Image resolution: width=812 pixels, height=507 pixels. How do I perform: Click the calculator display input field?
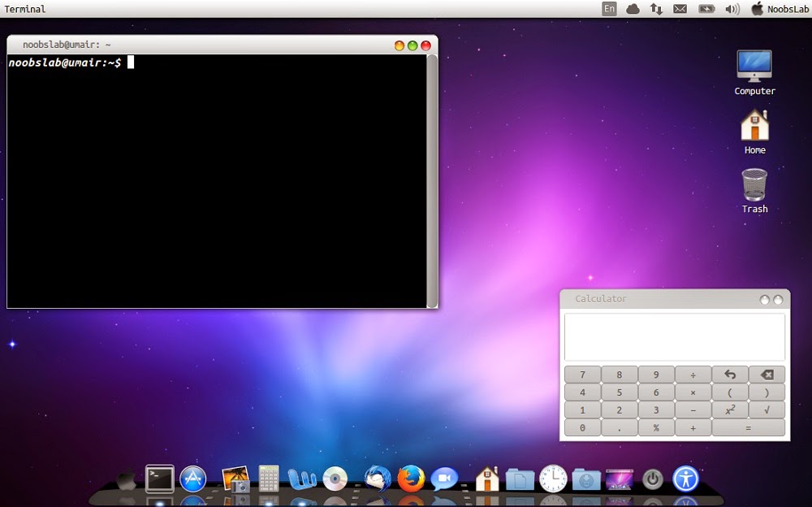pos(674,337)
